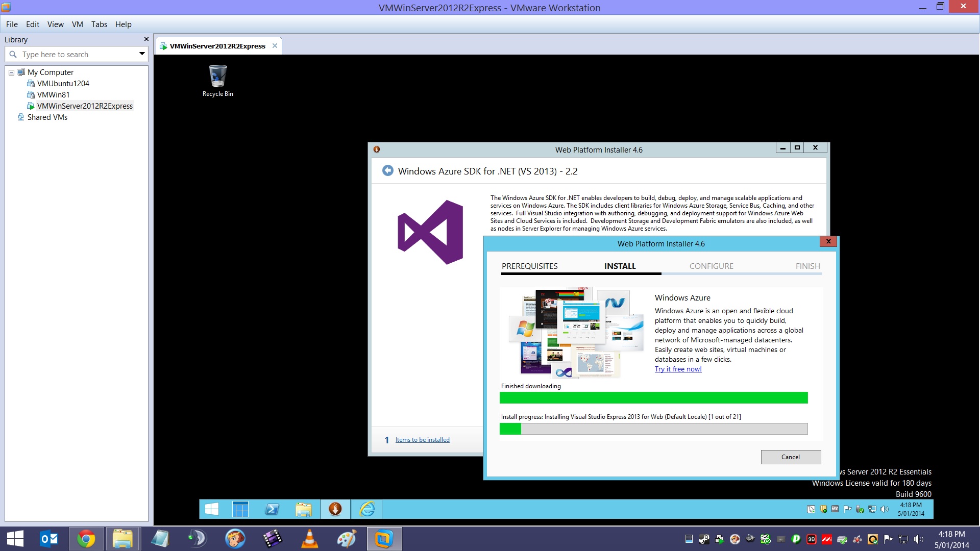The image size is (980, 551).
Task: Click the VM Start button
Action: [211, 509]
